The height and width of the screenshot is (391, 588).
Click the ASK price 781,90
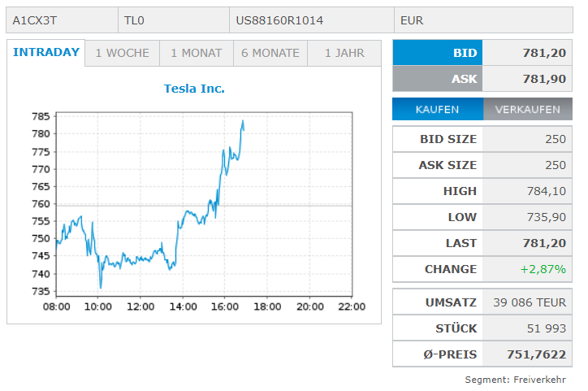tap(544, 79)
